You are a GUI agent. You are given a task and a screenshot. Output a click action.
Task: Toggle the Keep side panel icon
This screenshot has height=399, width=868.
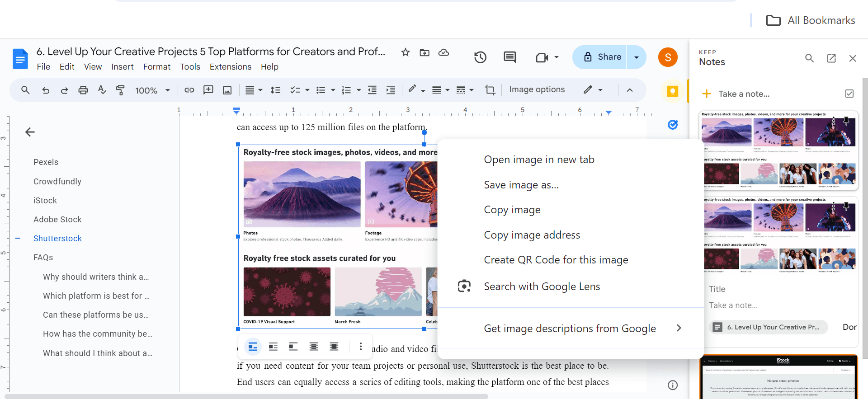tap(673, 92)
